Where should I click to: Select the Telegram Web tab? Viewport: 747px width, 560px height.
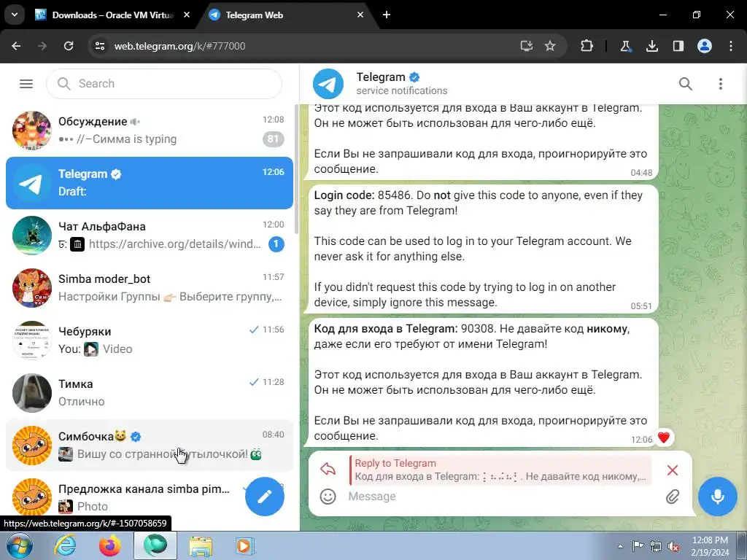click(286, 15)
